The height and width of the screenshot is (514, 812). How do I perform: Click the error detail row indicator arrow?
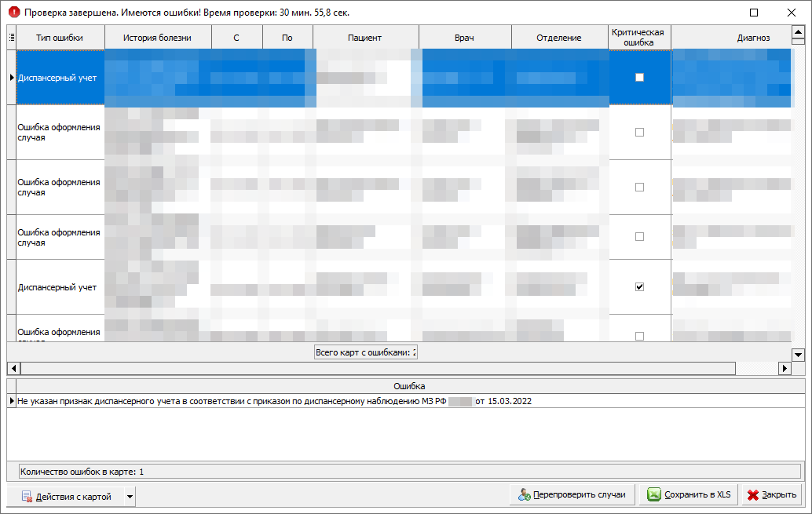(11, 401)
